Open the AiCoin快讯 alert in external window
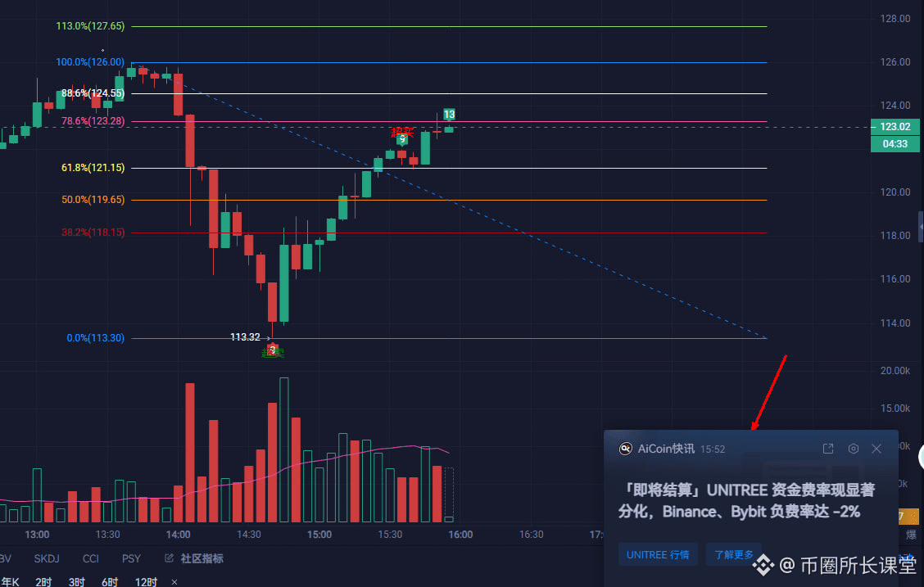Viewport: 924px width, 587px height. [x=828, y=449]
